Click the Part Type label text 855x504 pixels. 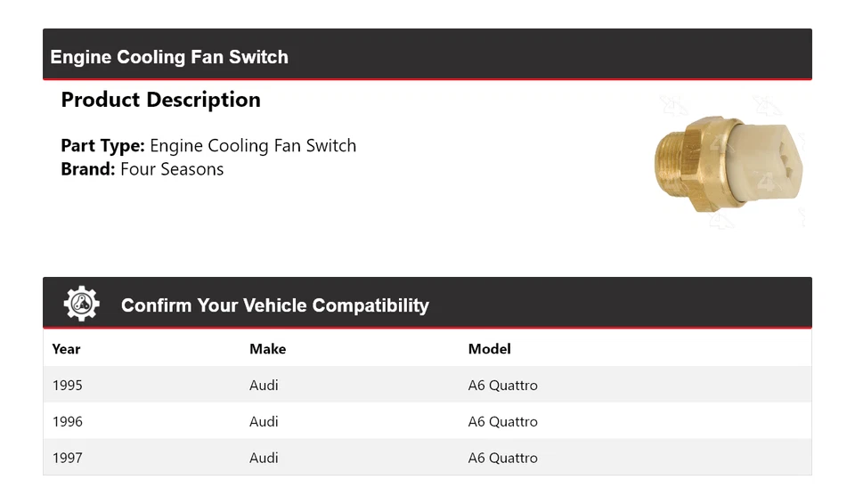102,146
